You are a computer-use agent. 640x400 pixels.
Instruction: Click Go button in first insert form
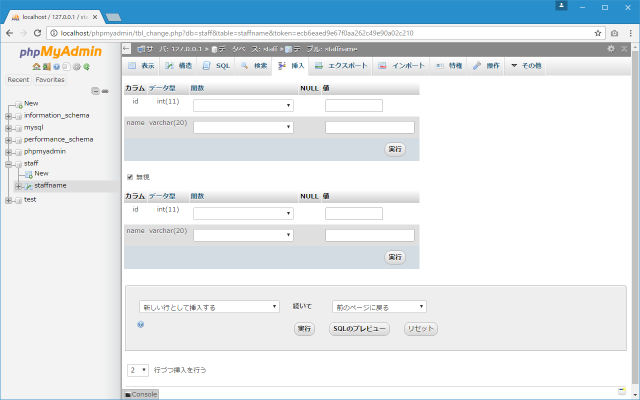click(x=395, y=149)
